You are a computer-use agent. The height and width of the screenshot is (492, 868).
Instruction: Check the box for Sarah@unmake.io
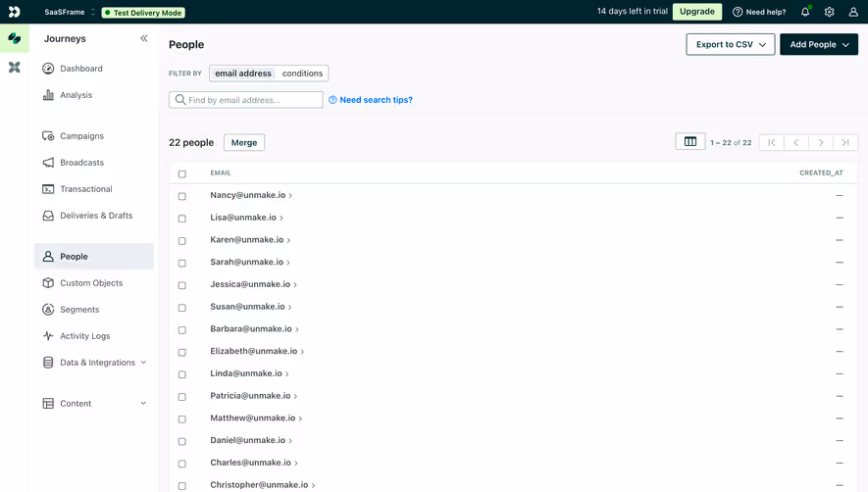182,263
